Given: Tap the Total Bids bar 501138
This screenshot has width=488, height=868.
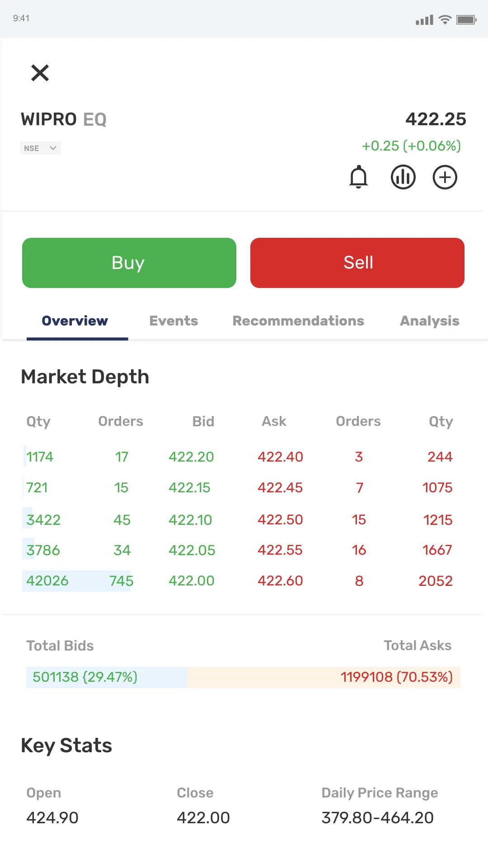Looking at the screenshot, I should point(107,677).
